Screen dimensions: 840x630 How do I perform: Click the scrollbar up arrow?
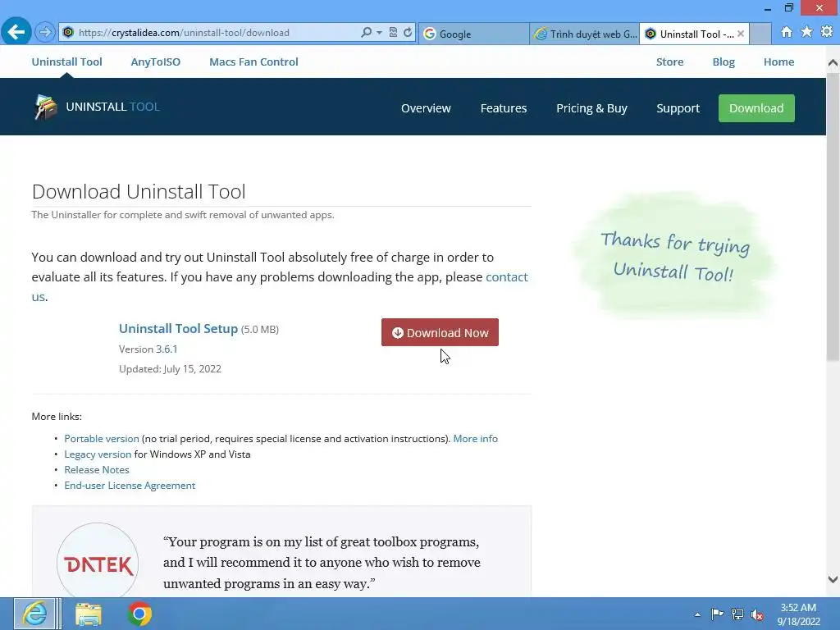(x=833, y=63)
